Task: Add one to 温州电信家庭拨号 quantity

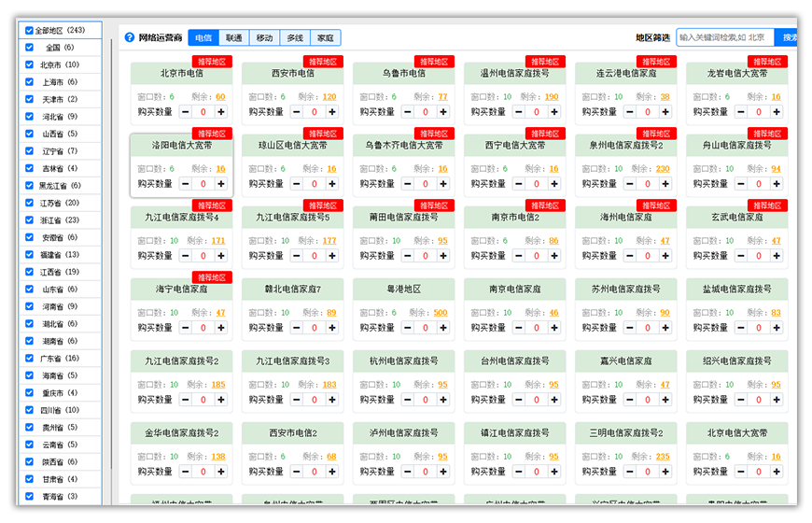Action: pos(554,111)
